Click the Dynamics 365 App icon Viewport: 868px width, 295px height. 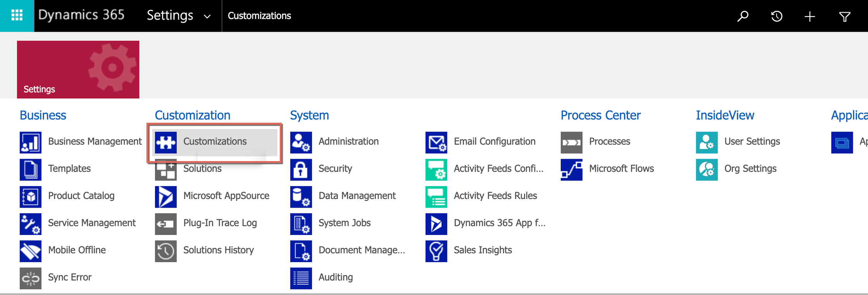point(436,224)
